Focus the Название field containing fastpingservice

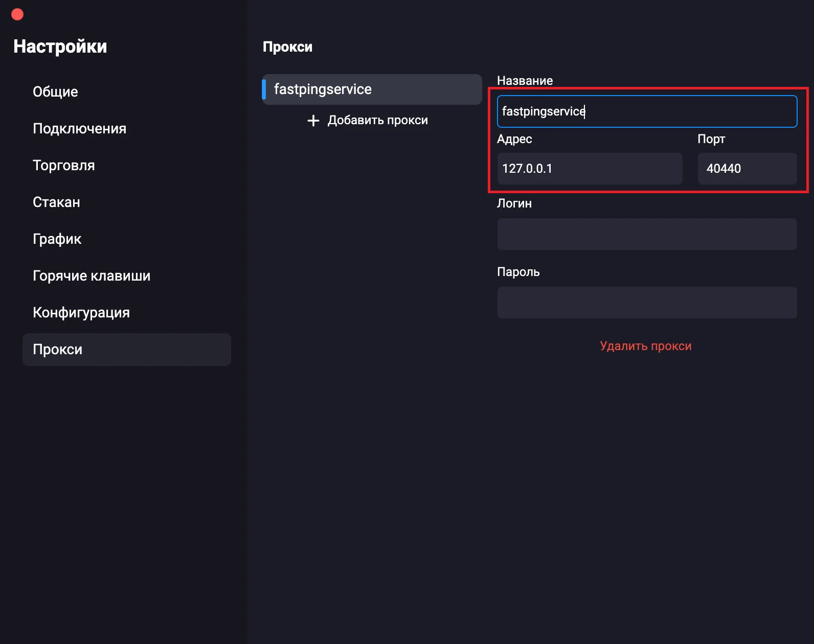coord(647,111)
